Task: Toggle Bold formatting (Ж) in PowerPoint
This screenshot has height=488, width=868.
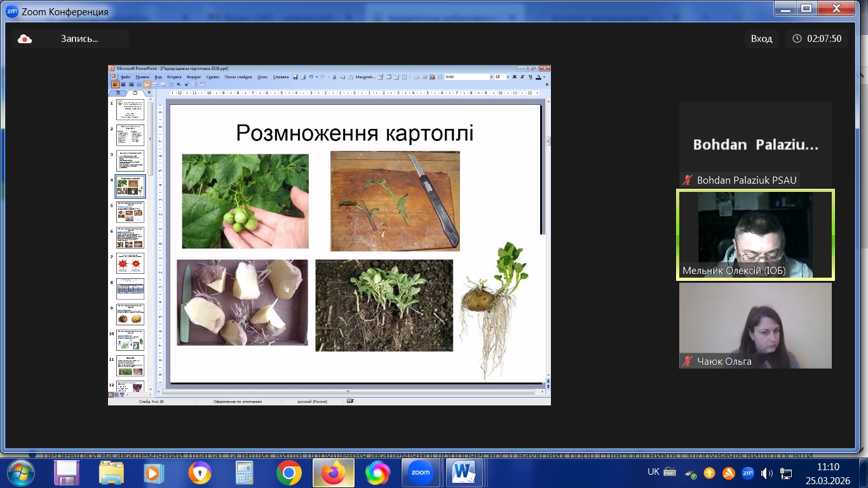Action: coord(515,77)
